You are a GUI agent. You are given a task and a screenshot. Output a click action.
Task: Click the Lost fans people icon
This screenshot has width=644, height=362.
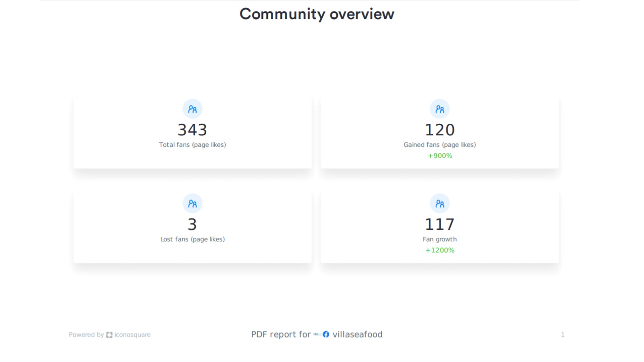pos(192,203)
